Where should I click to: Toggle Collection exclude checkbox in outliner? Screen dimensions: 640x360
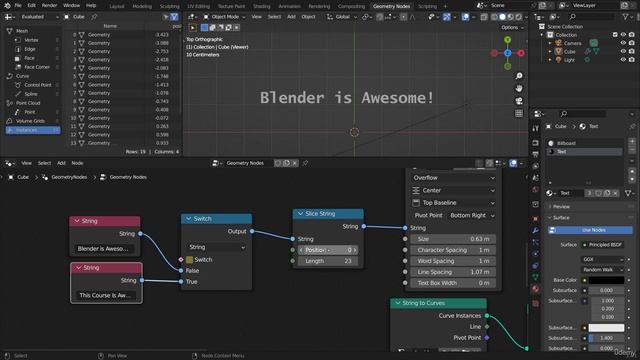coord(615,35)
